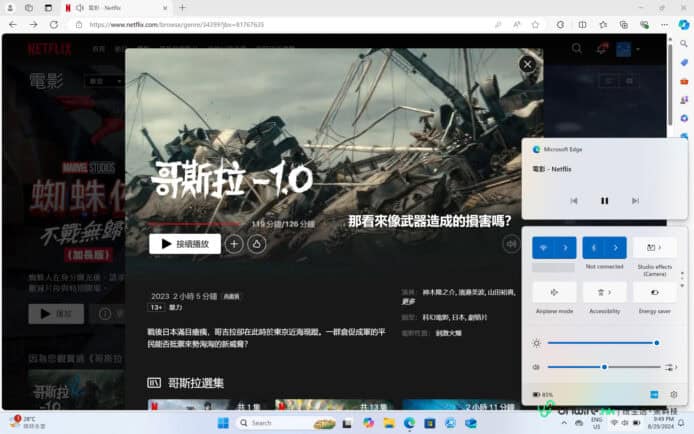Expand the Wi-Fi networks list arrow
Image resolution: width=694 pixels, height=434 pixels.
(566, 247)
